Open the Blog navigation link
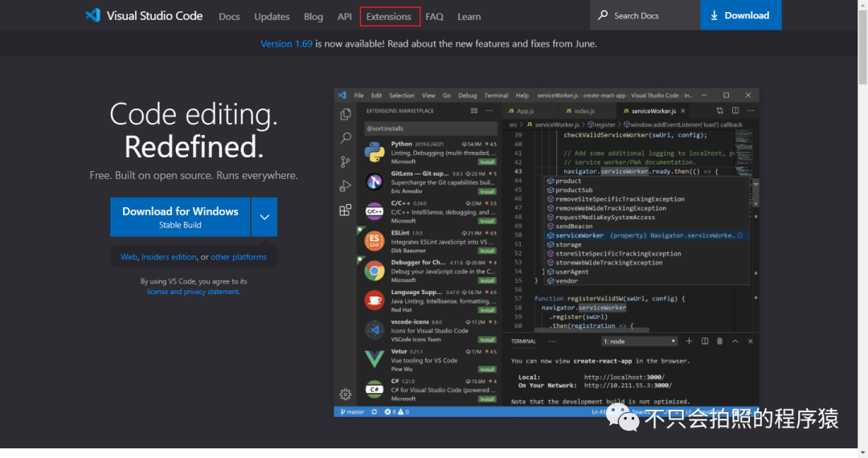This screenshot has width=868, height=458. (313, 17)
